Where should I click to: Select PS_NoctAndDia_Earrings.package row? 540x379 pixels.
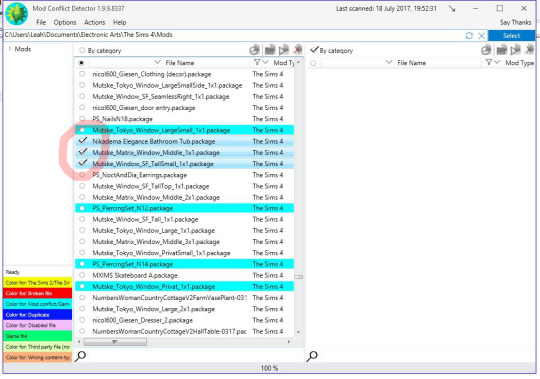[185, 175]
